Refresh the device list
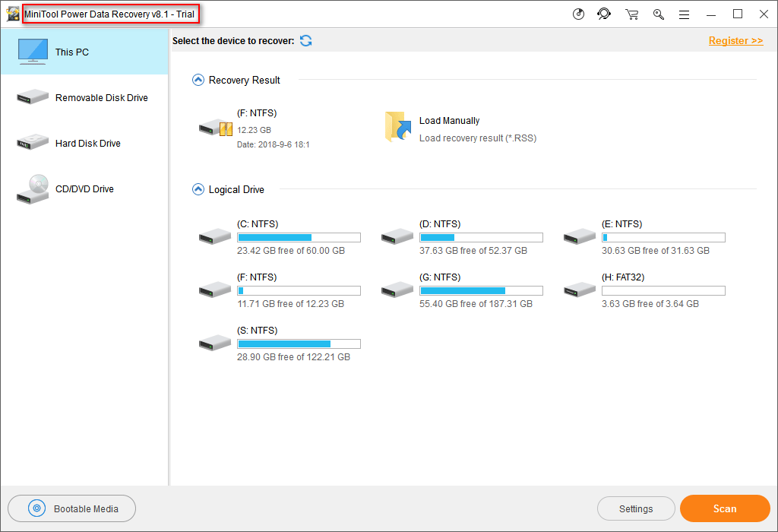 305,40
